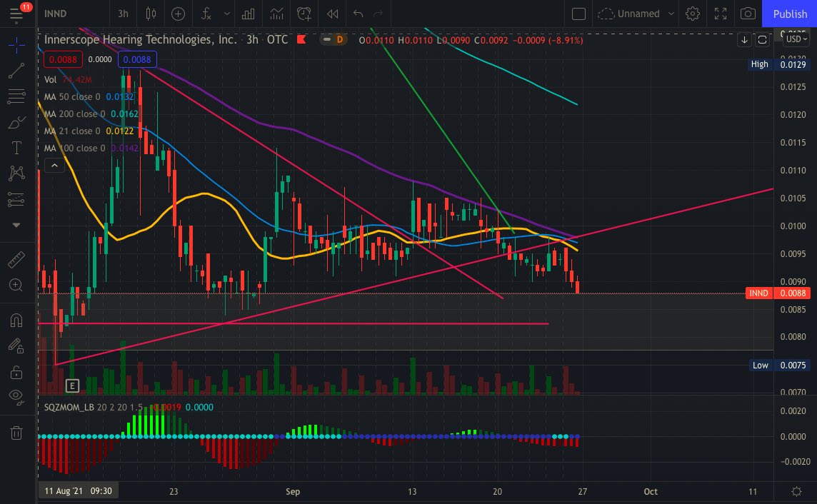This screenshot has width=817, height=504.
Task: Click the Publish button
Action: pos(789,14)
